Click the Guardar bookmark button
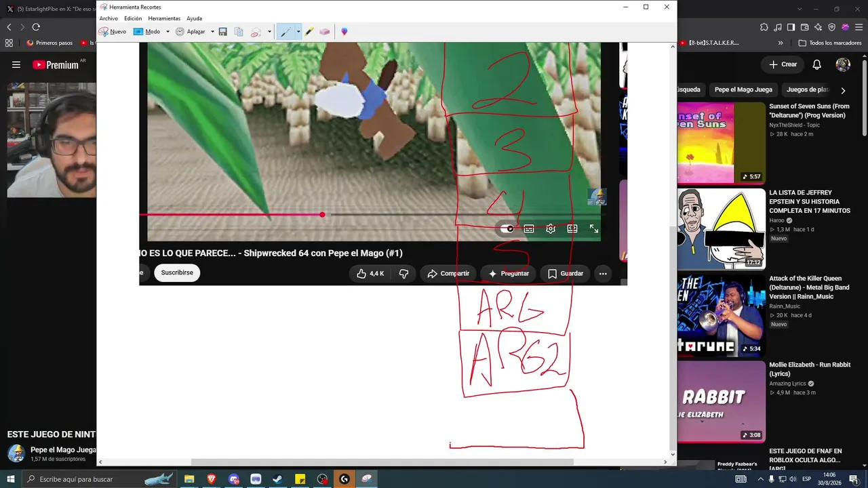This screenshot has width=868, height=488. coord(565,274)
